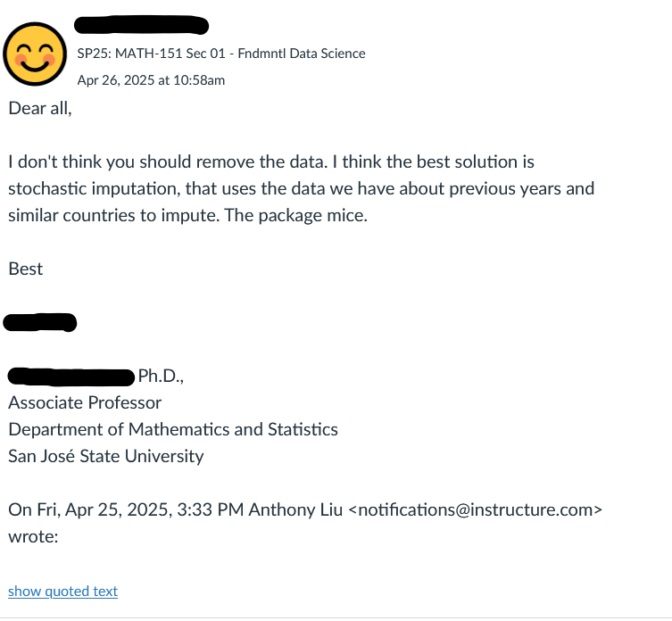Click the word "wrote:" above quoted text
The image size is (672, 621).
[33, 536]
